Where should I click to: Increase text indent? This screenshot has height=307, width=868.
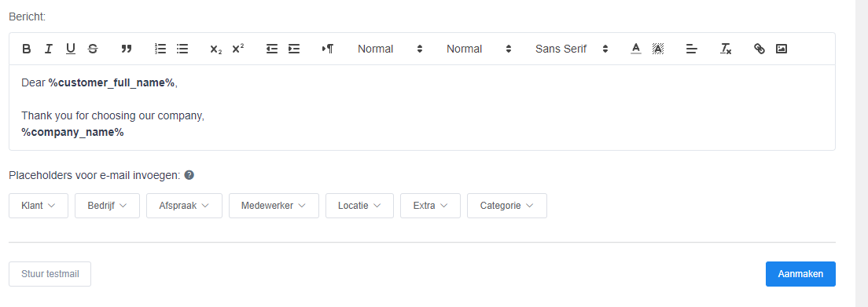pyautogui.click(x=294, y=49)
